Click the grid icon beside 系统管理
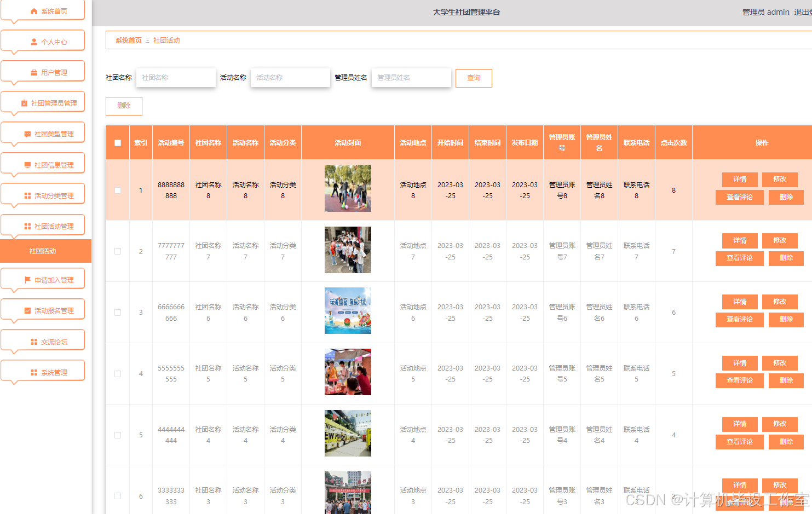 pos(34,373)
